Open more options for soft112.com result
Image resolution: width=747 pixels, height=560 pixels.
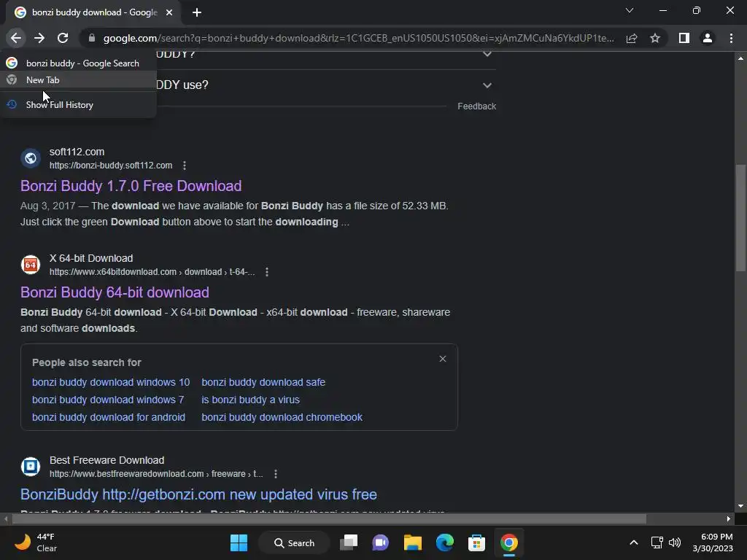coord(185,166)
